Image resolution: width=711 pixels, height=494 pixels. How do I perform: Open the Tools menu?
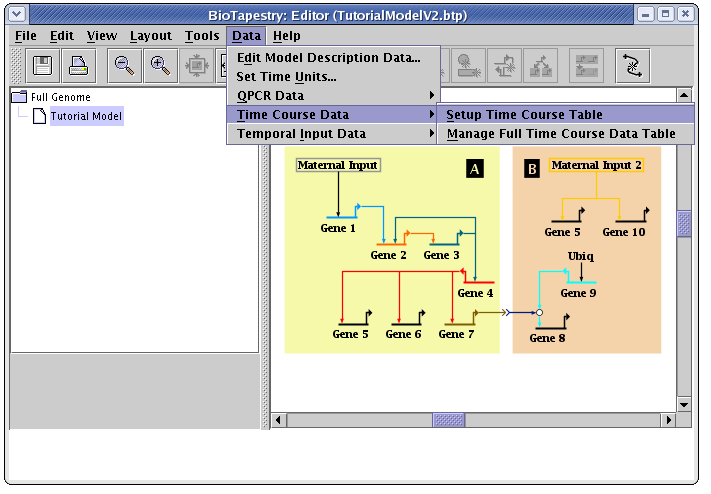tap(203, 36)
